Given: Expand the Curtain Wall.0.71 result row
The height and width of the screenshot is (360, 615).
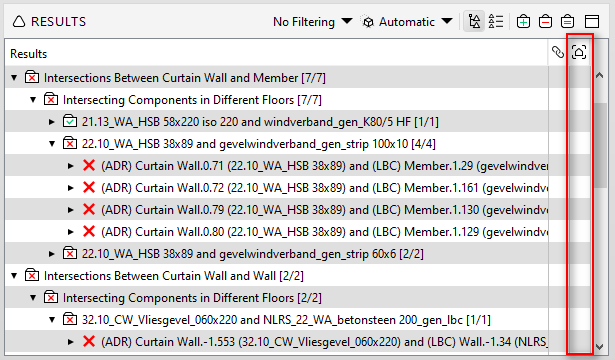Looking at the screenshot, I should 71,166.
